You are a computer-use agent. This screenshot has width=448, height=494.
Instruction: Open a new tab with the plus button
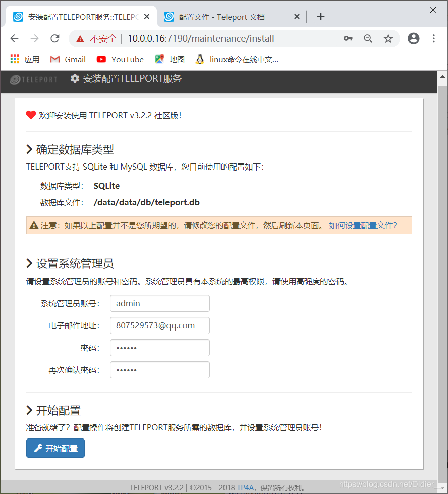click(321, 16)
